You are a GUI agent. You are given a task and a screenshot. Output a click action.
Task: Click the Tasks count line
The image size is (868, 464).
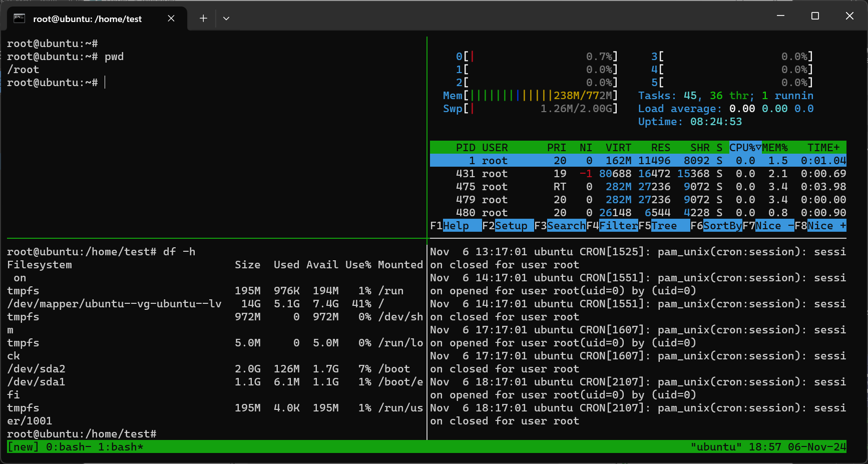(726, 96)
